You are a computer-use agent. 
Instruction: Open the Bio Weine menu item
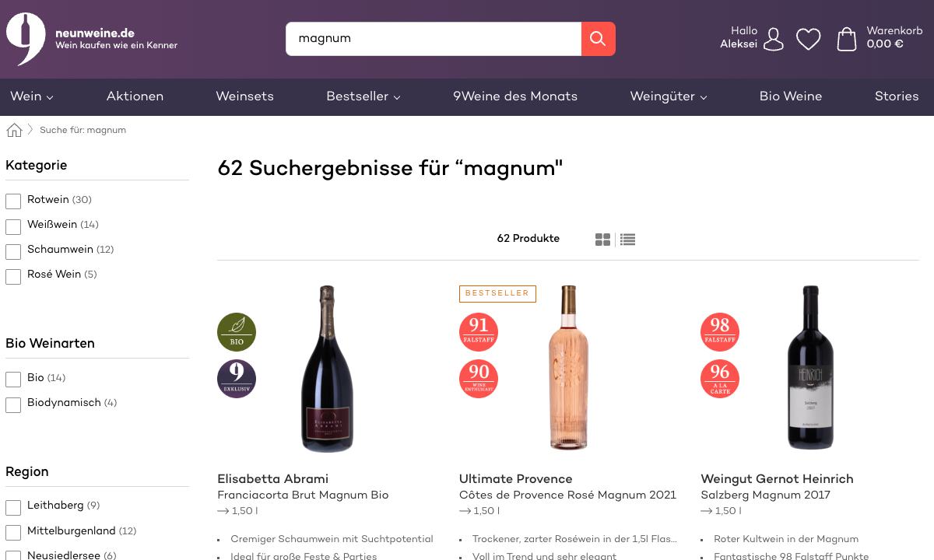tap(791, 96)
